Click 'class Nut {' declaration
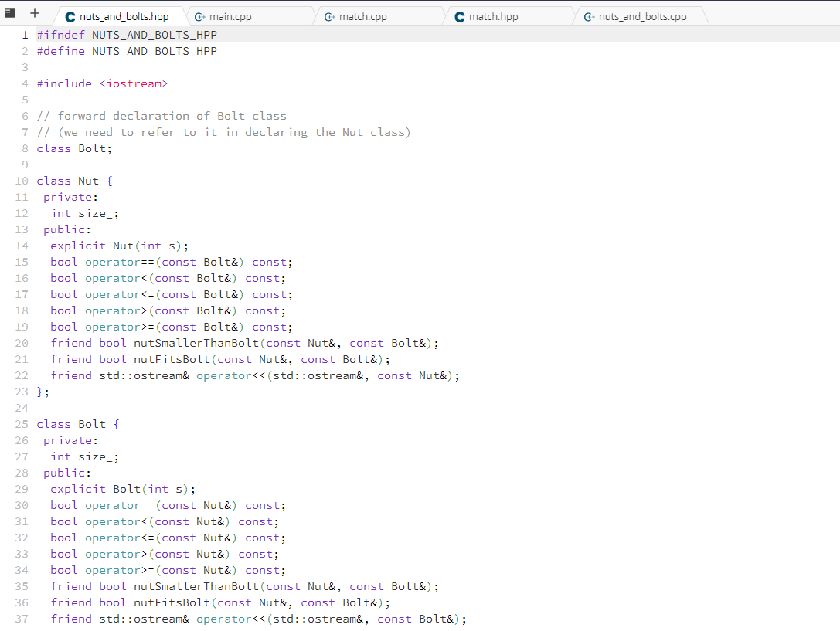The height and width of the screenshot is (631, 840). [74, 181]
